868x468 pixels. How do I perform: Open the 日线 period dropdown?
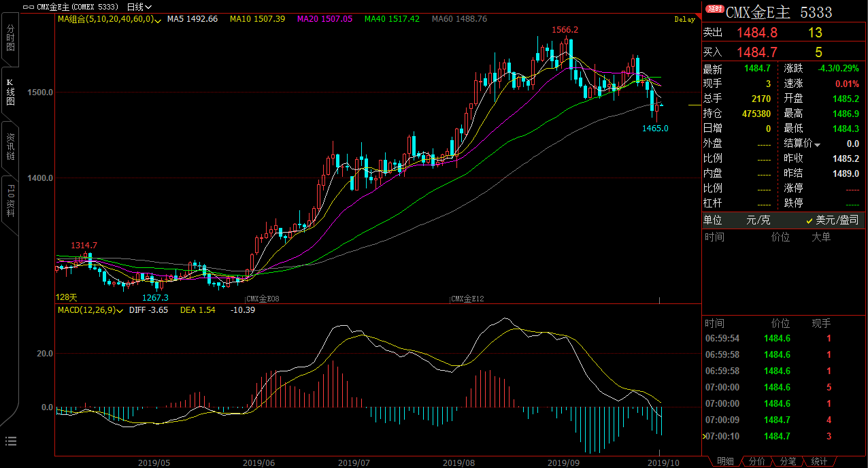(x=139, y=7)
